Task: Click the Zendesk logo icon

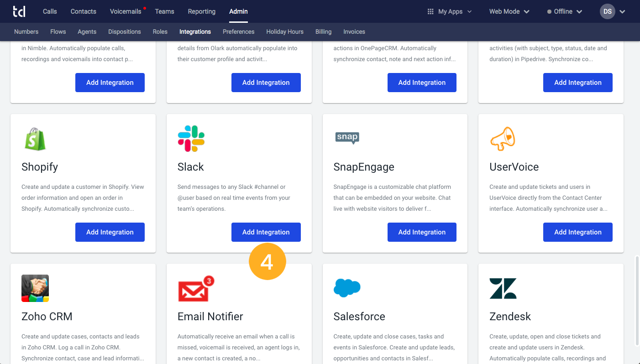Action: point(503,288)
